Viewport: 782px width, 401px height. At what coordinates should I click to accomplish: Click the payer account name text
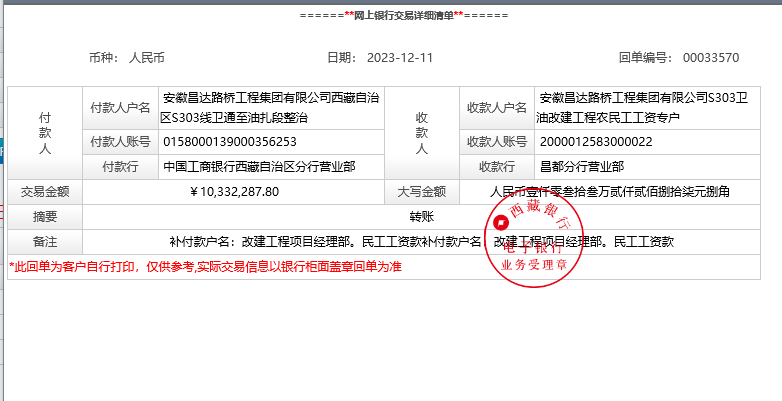pos(268,108)
